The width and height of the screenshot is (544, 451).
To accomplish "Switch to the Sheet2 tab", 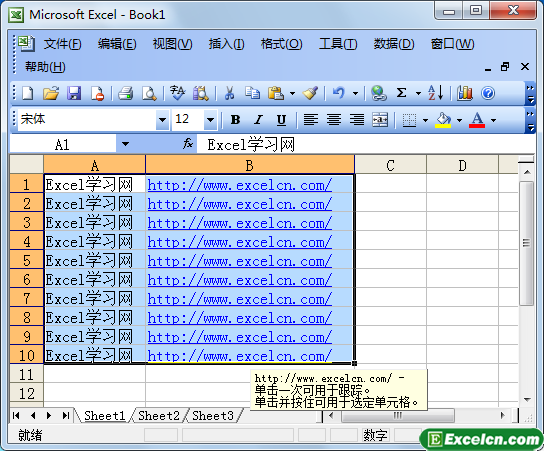I will tap(159, 415).
